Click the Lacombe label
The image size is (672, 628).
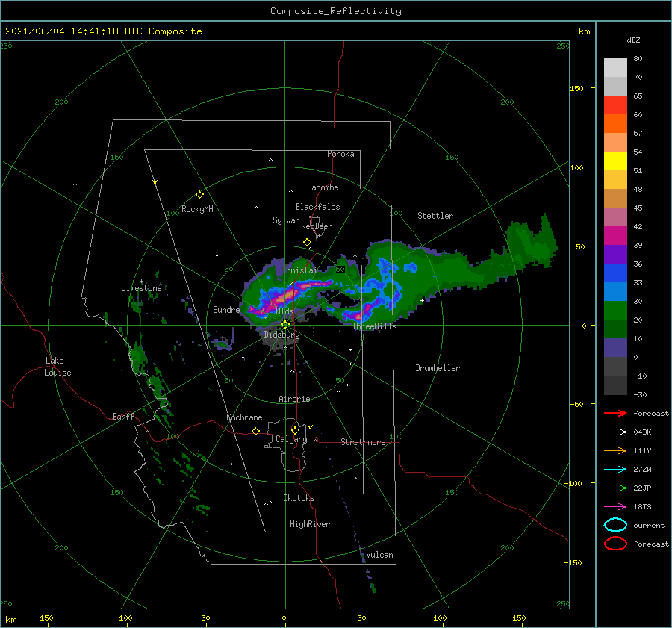[x=323, y=187]
